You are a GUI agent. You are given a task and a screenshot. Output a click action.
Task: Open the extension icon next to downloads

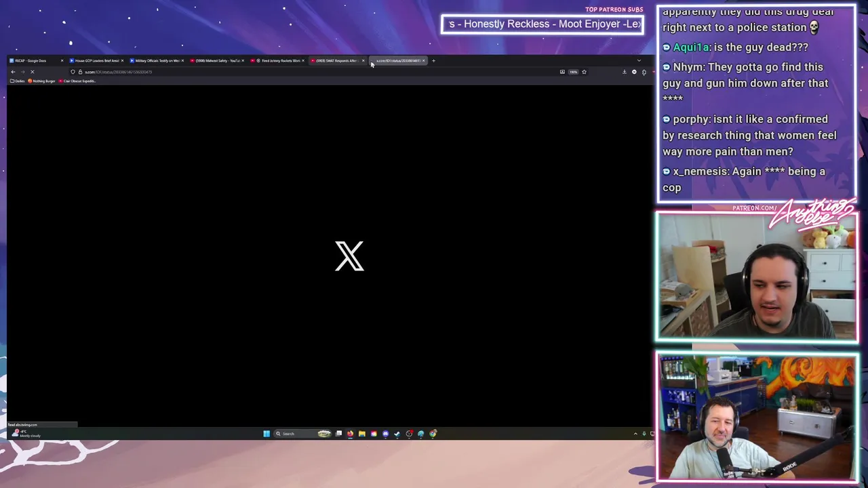tap(644, 72)
